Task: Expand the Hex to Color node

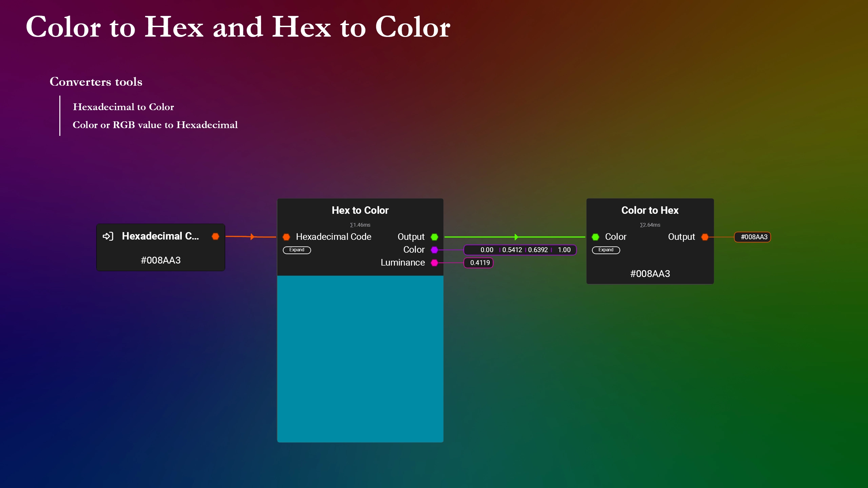Action: coord(297,250)
